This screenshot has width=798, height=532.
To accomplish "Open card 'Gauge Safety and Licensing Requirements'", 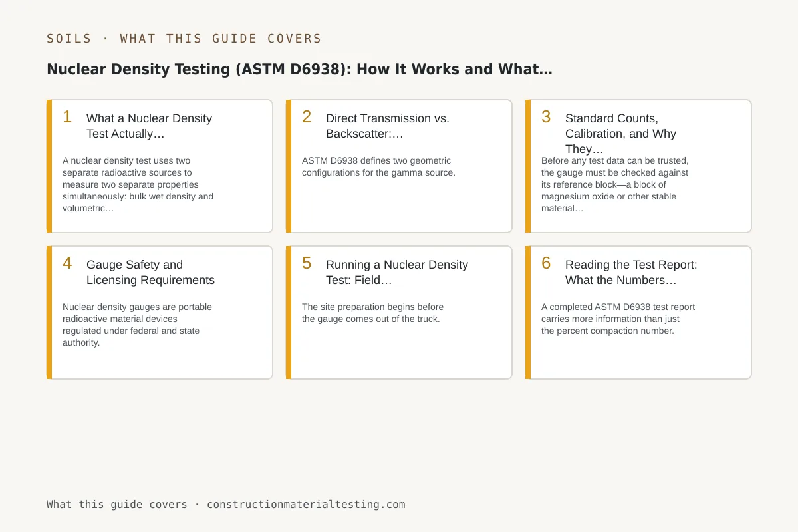I will click(x=160, y=313).
